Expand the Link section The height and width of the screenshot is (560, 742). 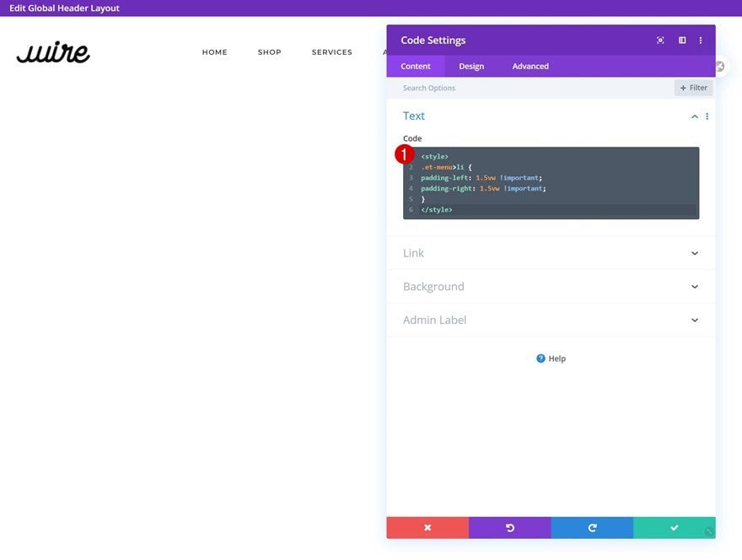(551, 253)
